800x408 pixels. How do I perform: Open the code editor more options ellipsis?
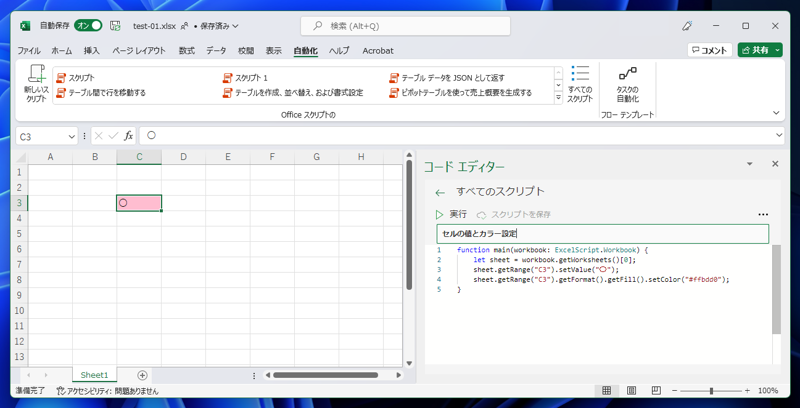coord(763,215)
